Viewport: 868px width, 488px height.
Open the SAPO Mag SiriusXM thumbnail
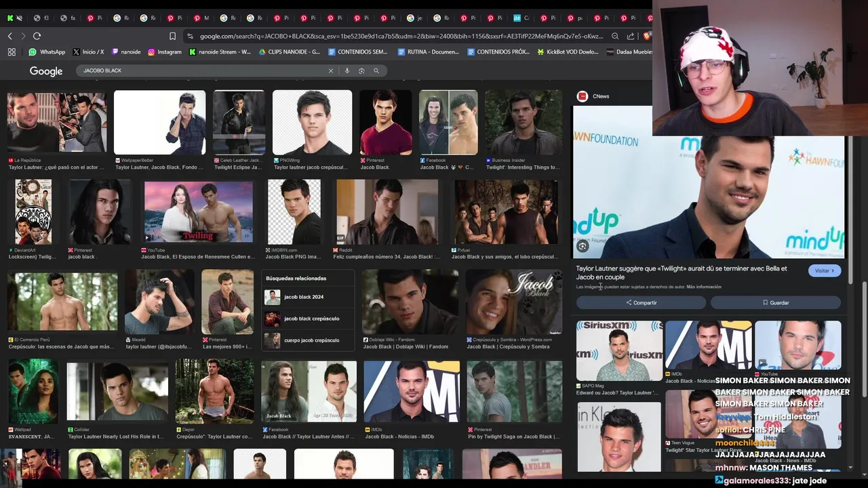(x=619, y=350)
